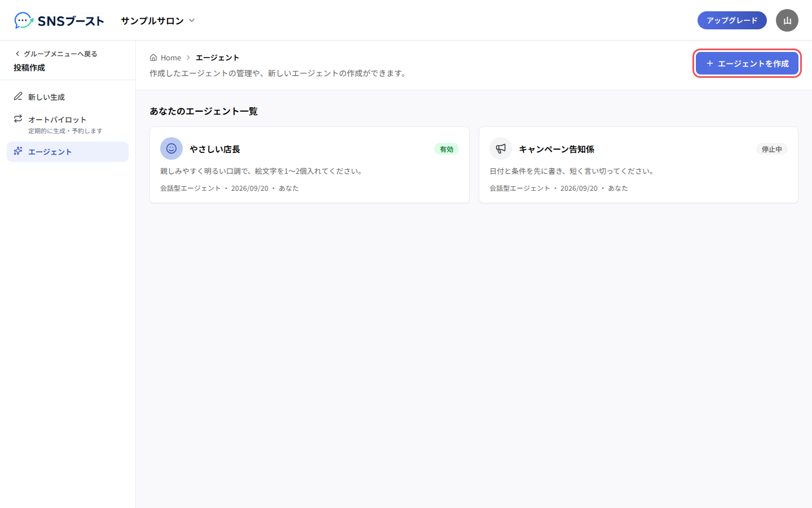The image size is (812, 508).
Task: Click the 停止中 status badge
Action: (x=772, y=149)
